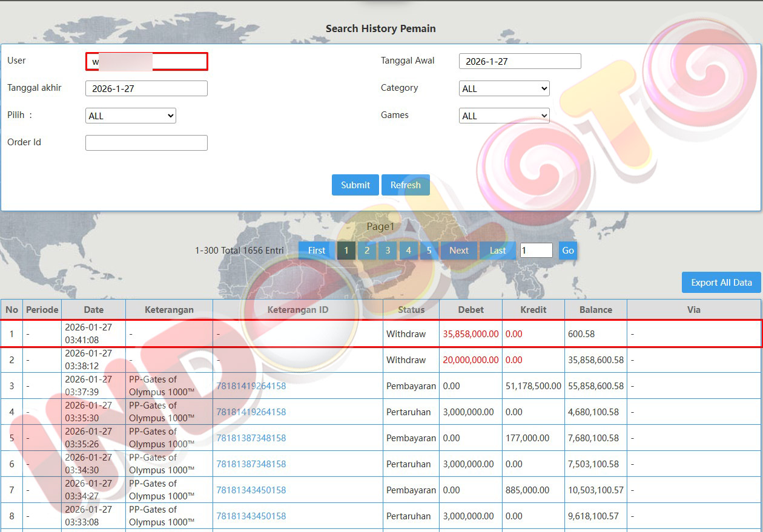Open the Games dropdown
763x532 pixels.
pos(504,116)
